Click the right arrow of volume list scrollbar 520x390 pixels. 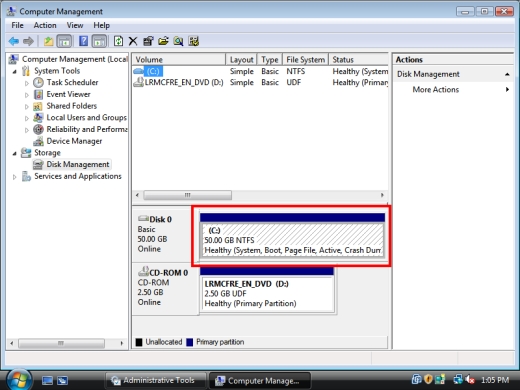point(382,195)
